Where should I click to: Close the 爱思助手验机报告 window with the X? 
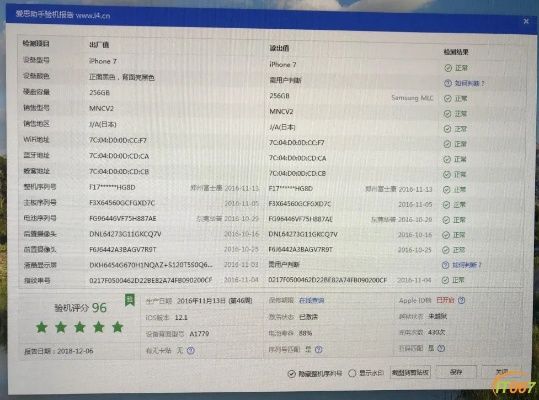tap(526, 21)
